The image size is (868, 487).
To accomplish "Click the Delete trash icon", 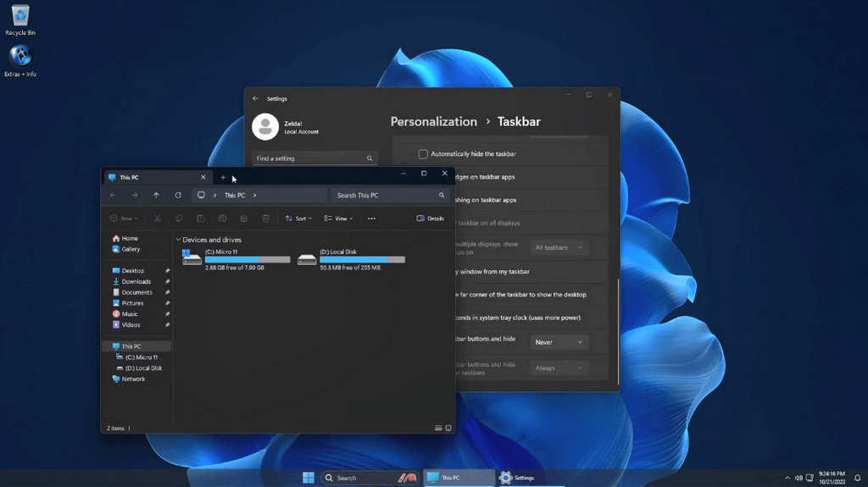I will [x=265, y=219].
